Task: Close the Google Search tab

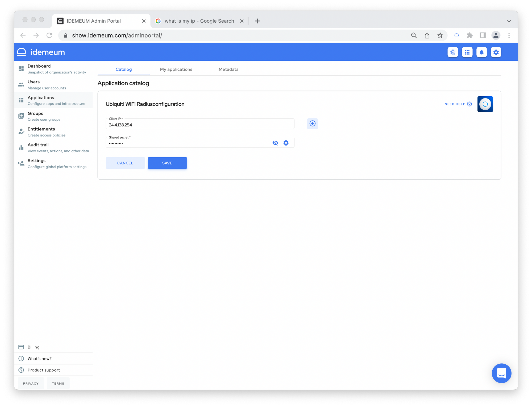Action: [x=242, y=21]
